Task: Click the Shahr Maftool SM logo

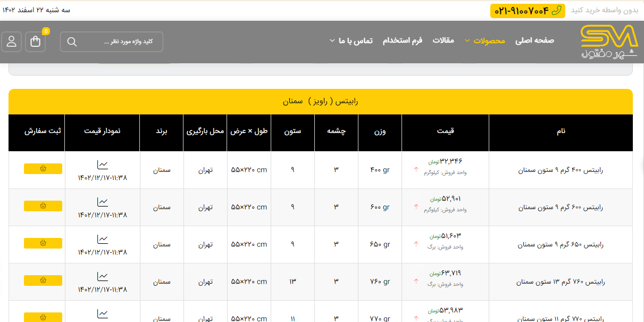Action: click(608, 42)
